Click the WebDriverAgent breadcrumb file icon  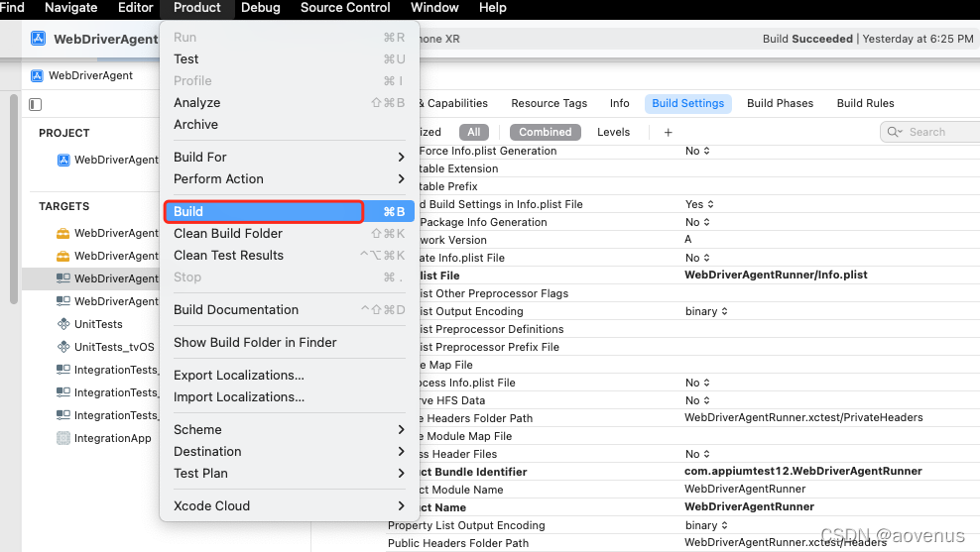37,75
